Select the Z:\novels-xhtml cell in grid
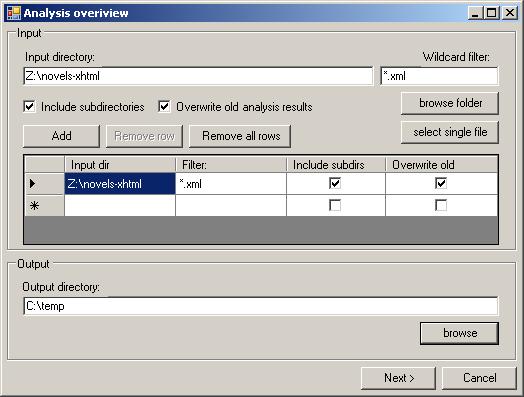This screenshot has width=524, height=397. (x=120, y=183)
